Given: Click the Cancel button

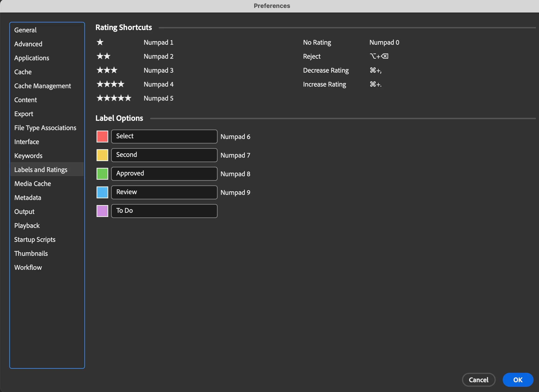Looking at the screenshot, I should pos(478,380).
